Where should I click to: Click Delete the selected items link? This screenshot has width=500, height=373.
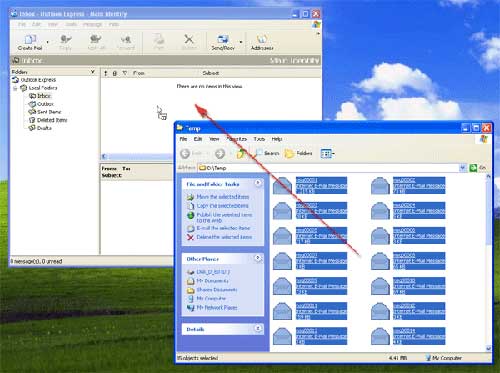pyautogui.click(x=224, y=237)
